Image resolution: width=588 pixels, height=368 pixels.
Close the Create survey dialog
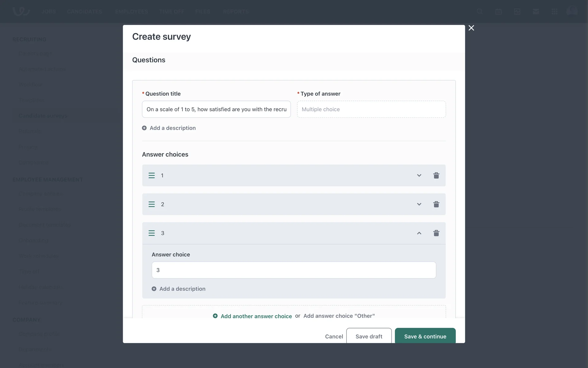pos(471,28)
